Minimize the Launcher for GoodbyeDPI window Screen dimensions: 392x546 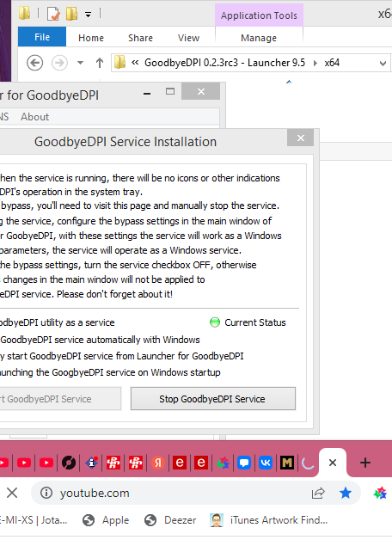[147, 93]
